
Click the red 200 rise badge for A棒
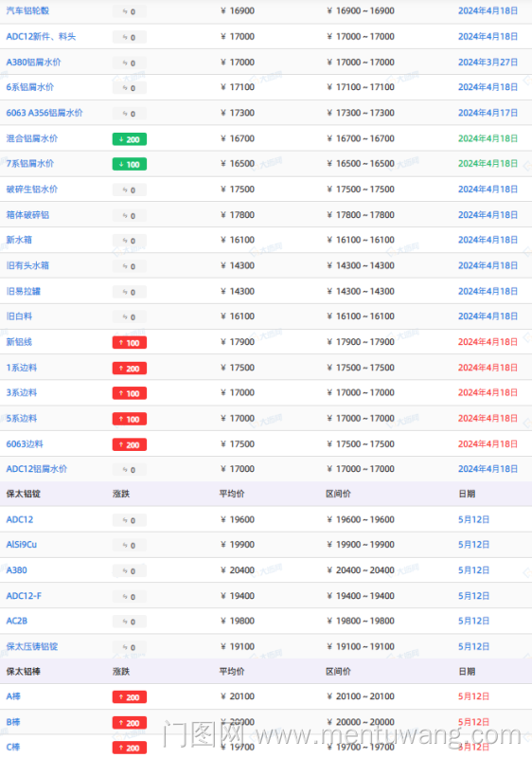[130, 697]
